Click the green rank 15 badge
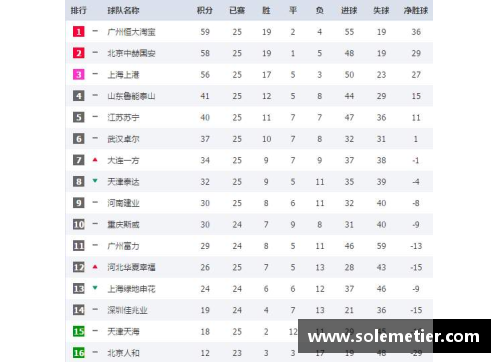This screenshot has width=500, height=362. (x=79, y=331)
